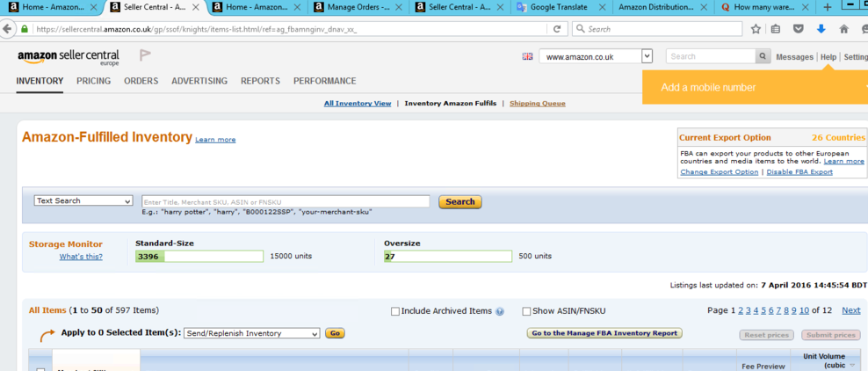The image size is (868, 371).
Task: Close the Google Translate tab
Action: click(x=604, y=7)
